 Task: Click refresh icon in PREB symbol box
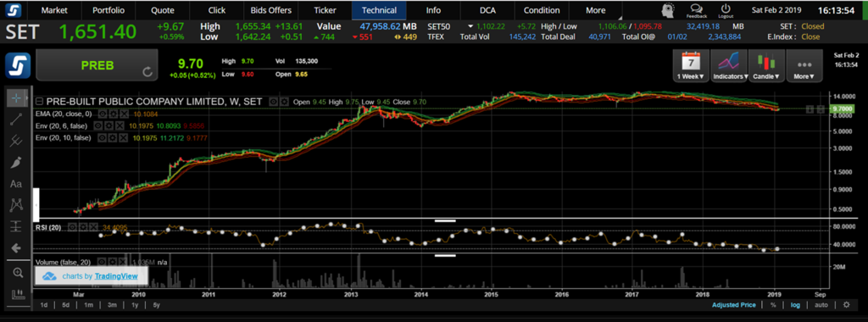tap(147, 71)
